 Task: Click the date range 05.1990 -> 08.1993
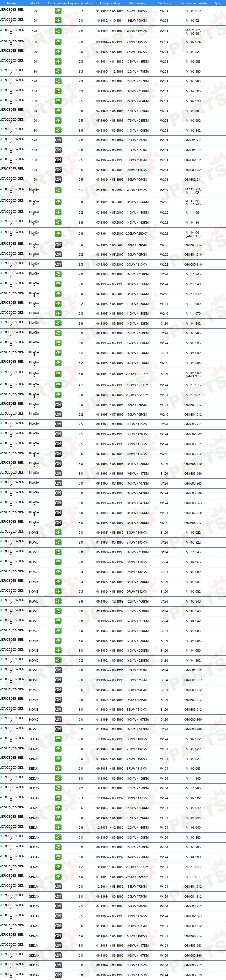click(x=110, y=121)
